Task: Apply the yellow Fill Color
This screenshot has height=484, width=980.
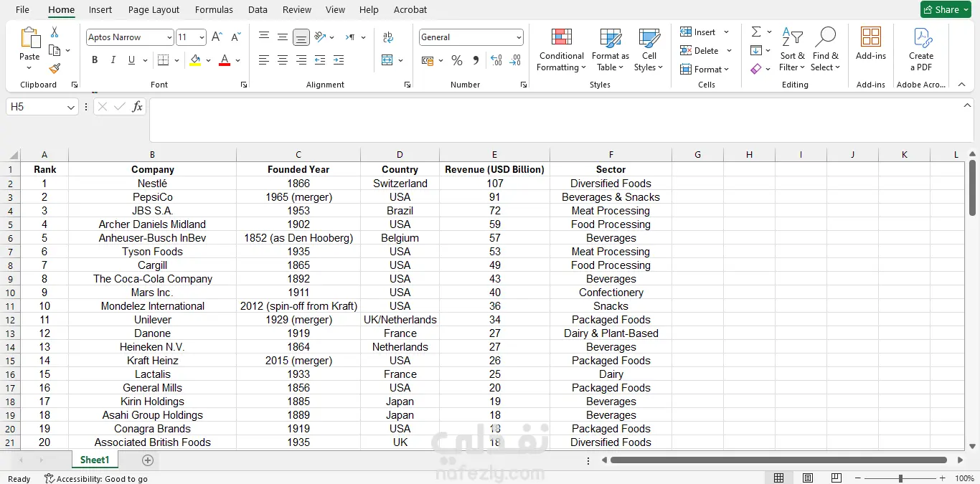Action: 195,60
